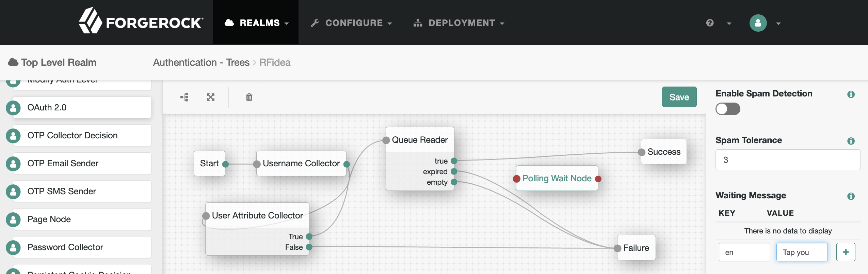Open Authentication - Trees breadcrumb link
Image resolution: width=868 pixels, height=274 pixels.
point(201,62)
